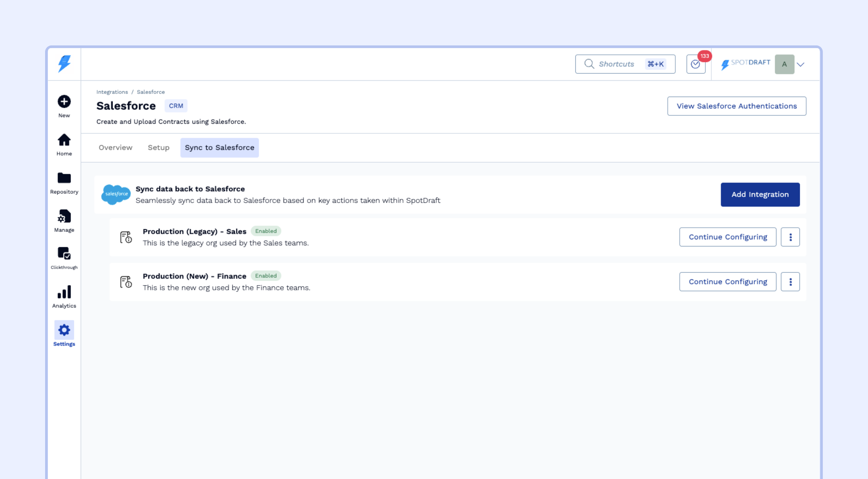Open Clickthrough from the sidebar
Screen dimensions: 868x479
point(64,254)
